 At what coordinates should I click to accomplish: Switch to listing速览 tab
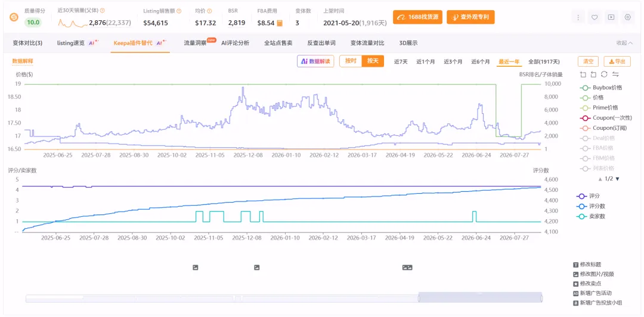pyautogui.click(x=78, y=43)
